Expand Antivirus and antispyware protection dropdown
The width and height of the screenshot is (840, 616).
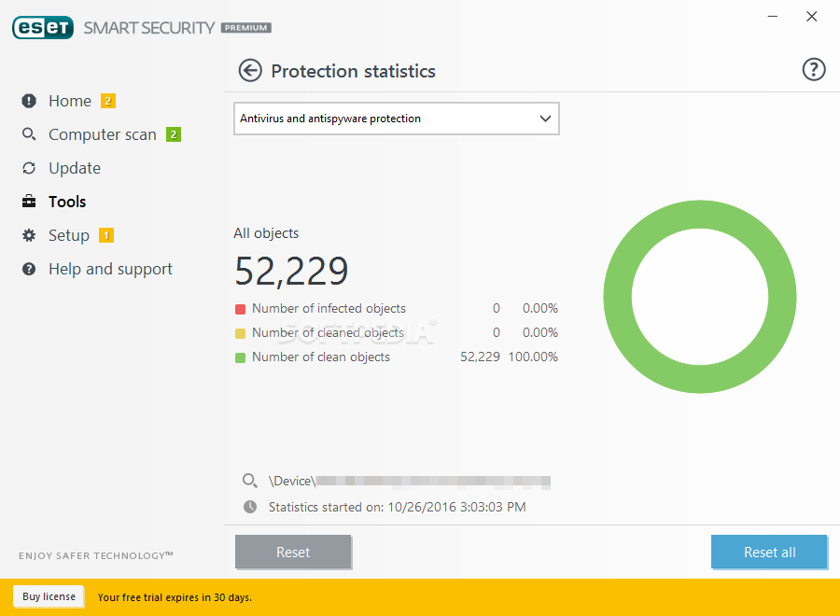397,119
